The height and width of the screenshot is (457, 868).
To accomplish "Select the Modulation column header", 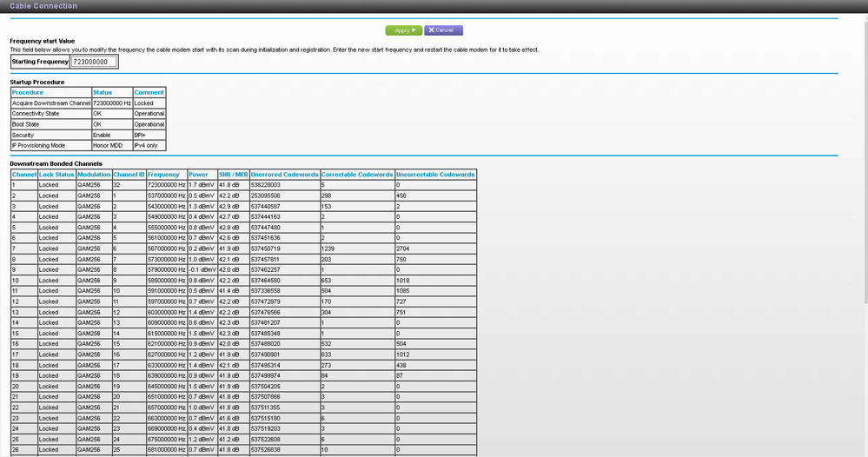I will [94, 175].
